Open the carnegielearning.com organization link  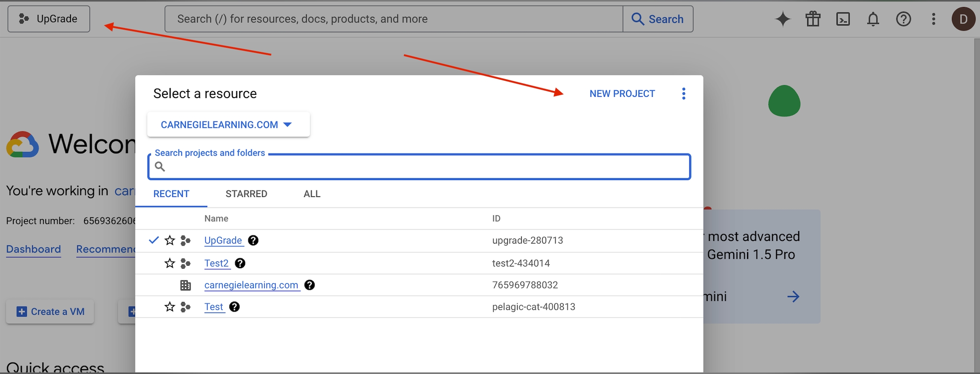tap(251, 285)
